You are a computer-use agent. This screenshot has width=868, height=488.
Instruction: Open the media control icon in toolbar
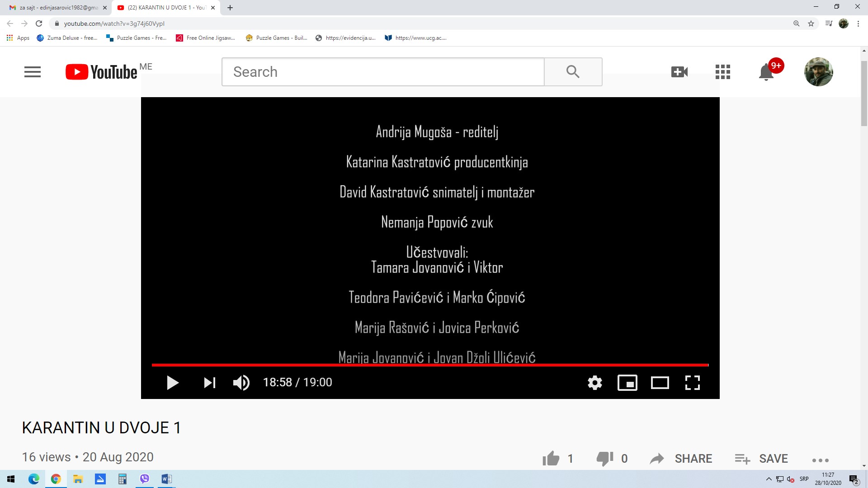(829, 23)
